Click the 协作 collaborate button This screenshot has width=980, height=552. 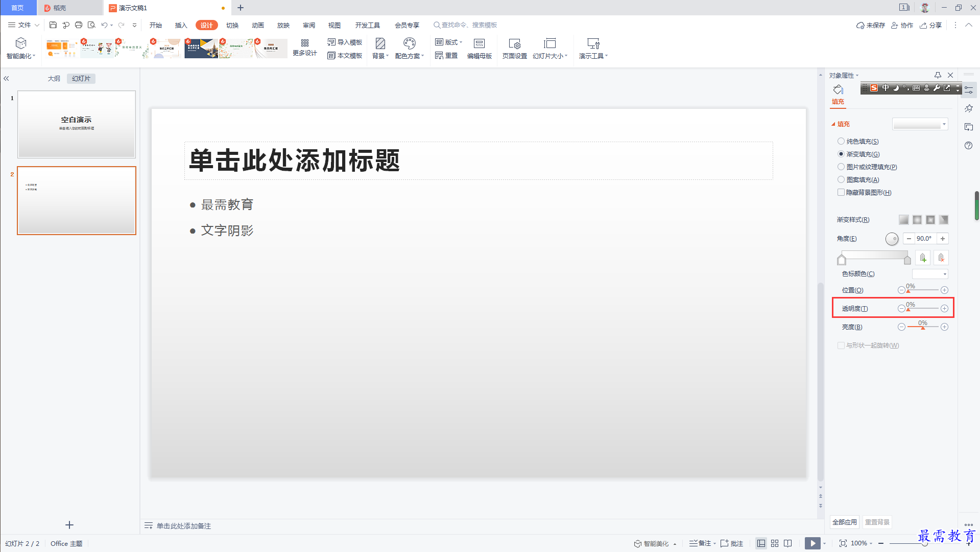click(902, 25)
